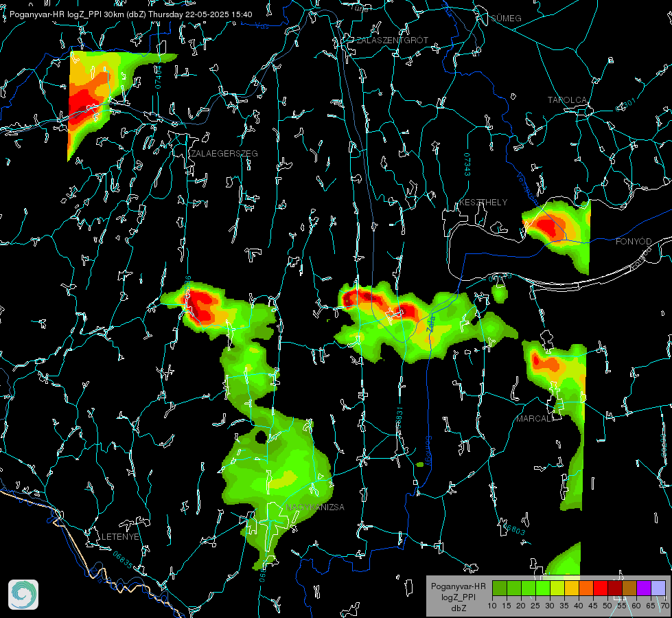This screenshot has width=672, height=618.
Task: Click the logZ_PPI text in the legend
Action: pos(459,597)
